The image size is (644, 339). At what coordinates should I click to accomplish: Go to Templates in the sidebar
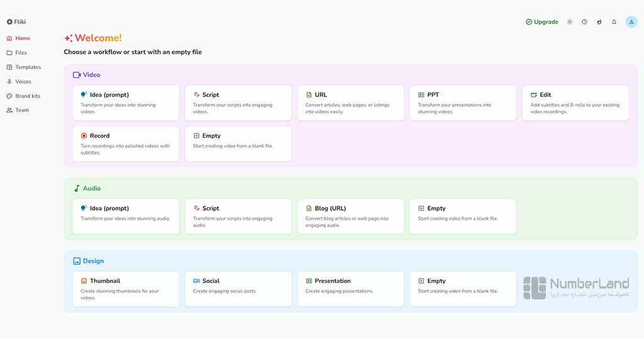[28, 67]
